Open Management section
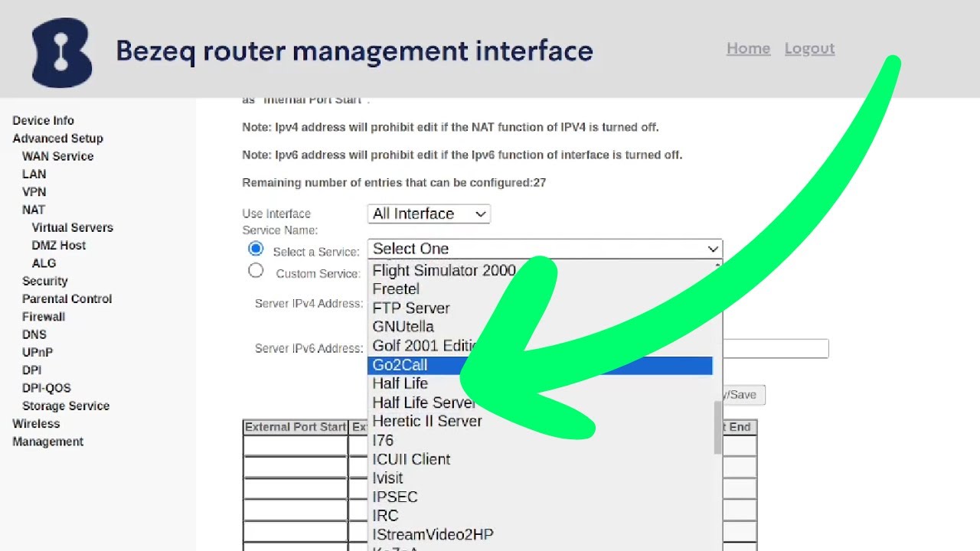 [x=47, y=442]
